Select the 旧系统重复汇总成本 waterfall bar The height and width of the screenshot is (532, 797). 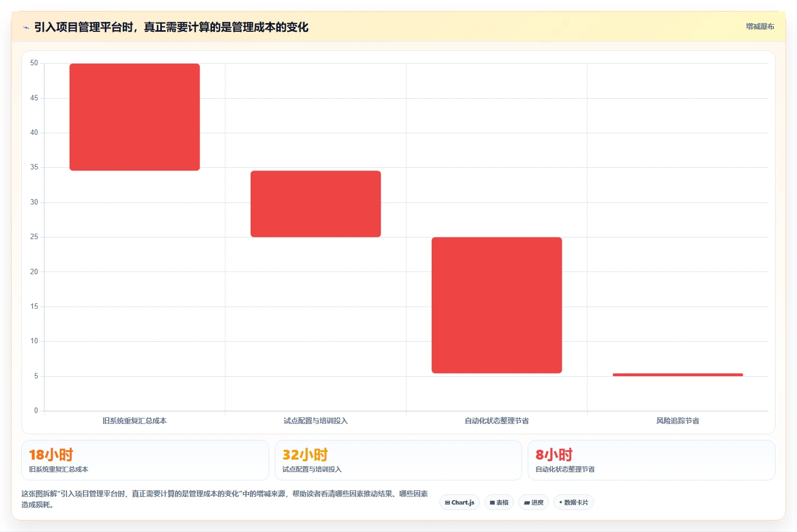134,117
